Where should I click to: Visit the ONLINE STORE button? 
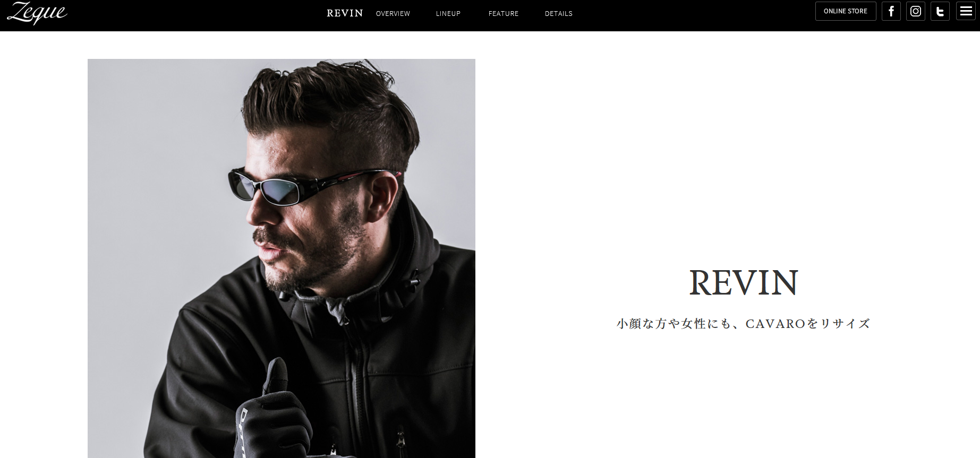pos(846,11)
